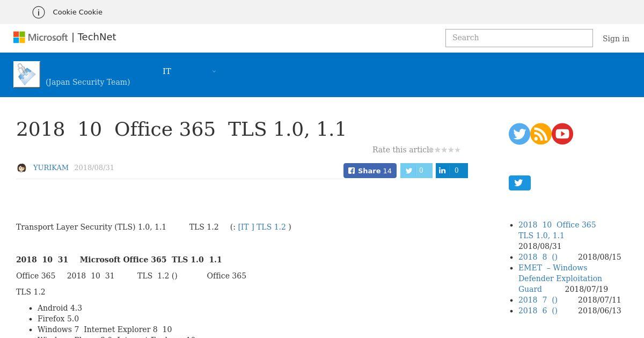Viewport: 644px width, 338px height.
Task: Open sidebar post 2018 10 Office 365 TLS
Action: pos(557,230)
